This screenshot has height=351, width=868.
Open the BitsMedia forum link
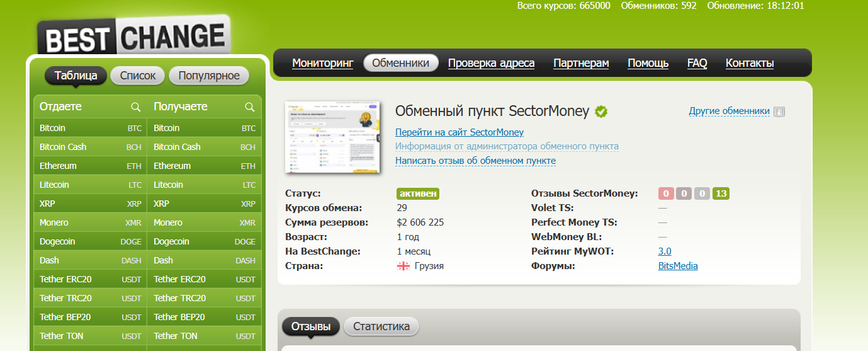pyautogui.click(x=678, y=266)
